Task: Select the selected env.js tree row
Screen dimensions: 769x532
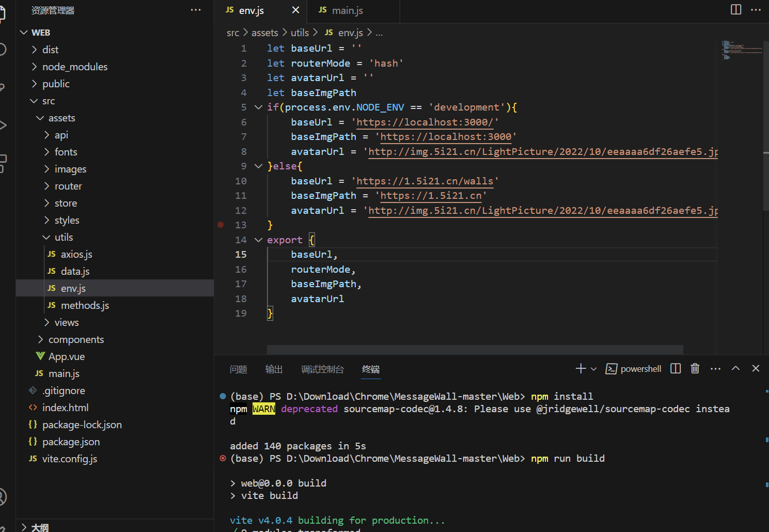Action: click(115, 288)
